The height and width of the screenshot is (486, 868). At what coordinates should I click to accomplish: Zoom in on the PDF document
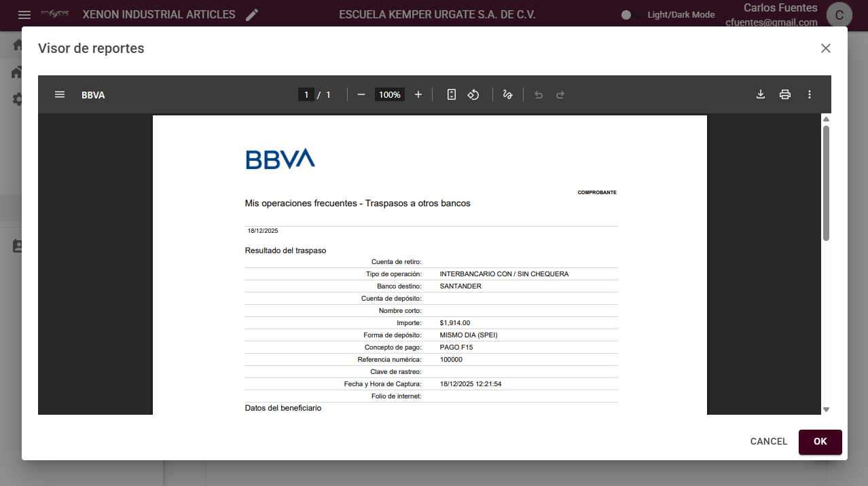click(x=418, y=95)
